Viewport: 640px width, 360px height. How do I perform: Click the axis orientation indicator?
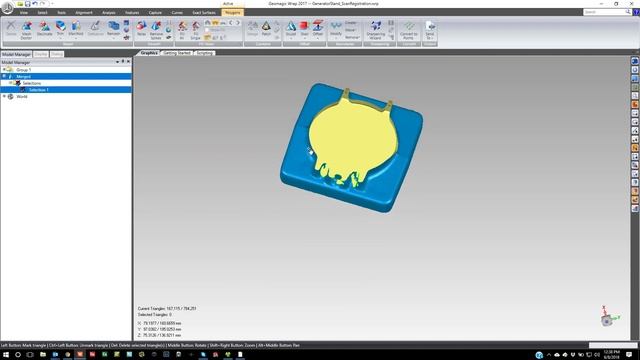609,316
